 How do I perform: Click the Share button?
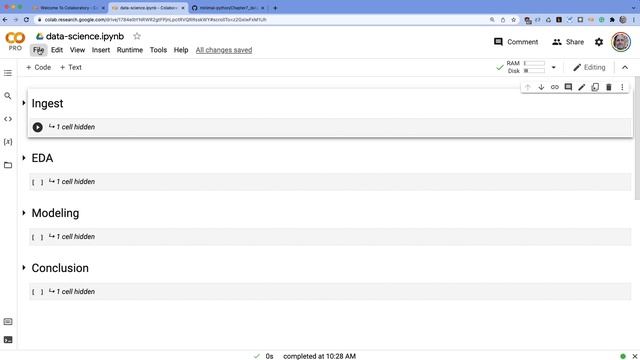(x=568, y=42)
